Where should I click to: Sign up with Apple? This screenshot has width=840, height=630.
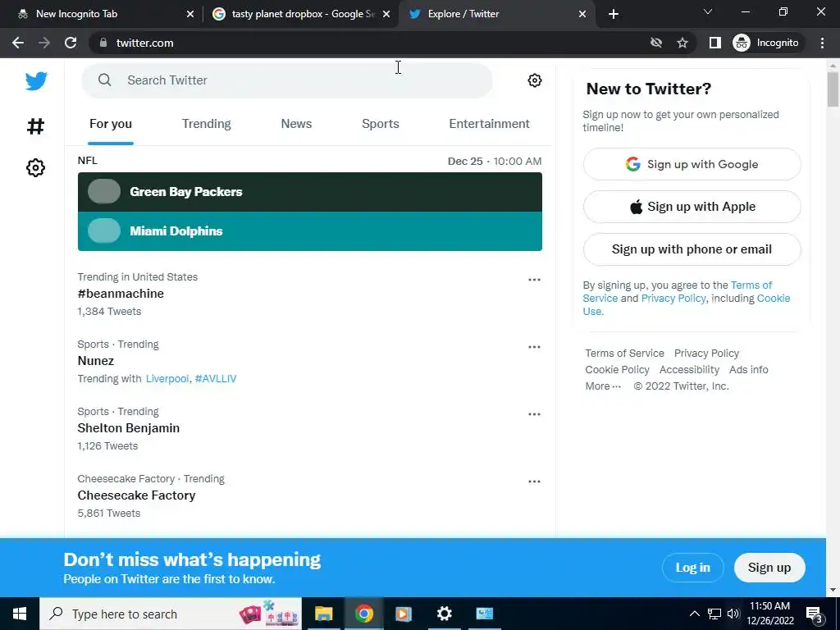[692, 207]
